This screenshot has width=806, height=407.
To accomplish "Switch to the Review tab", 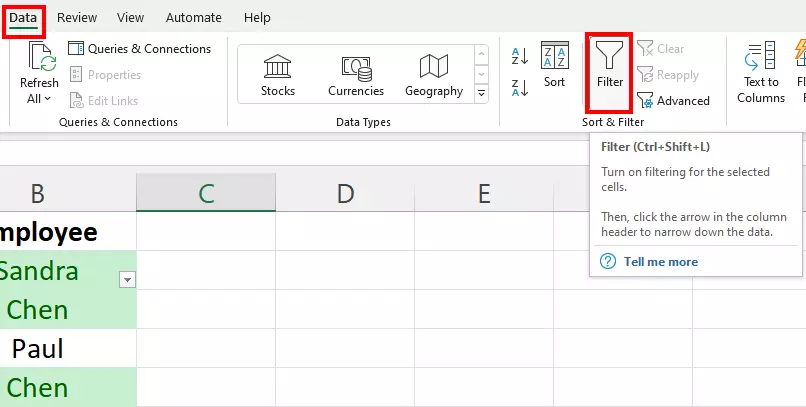I will [77, 18].
